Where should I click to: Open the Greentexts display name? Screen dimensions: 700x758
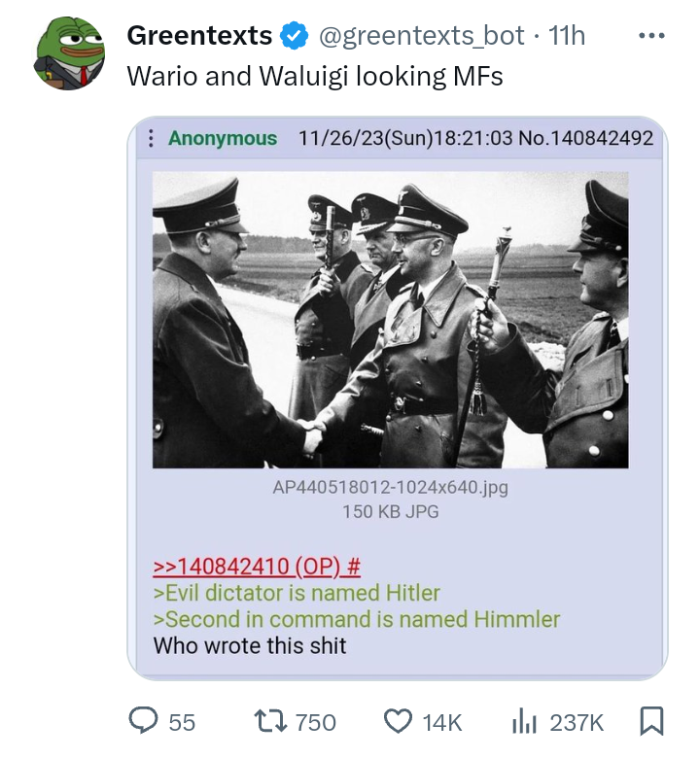[199, 36]
